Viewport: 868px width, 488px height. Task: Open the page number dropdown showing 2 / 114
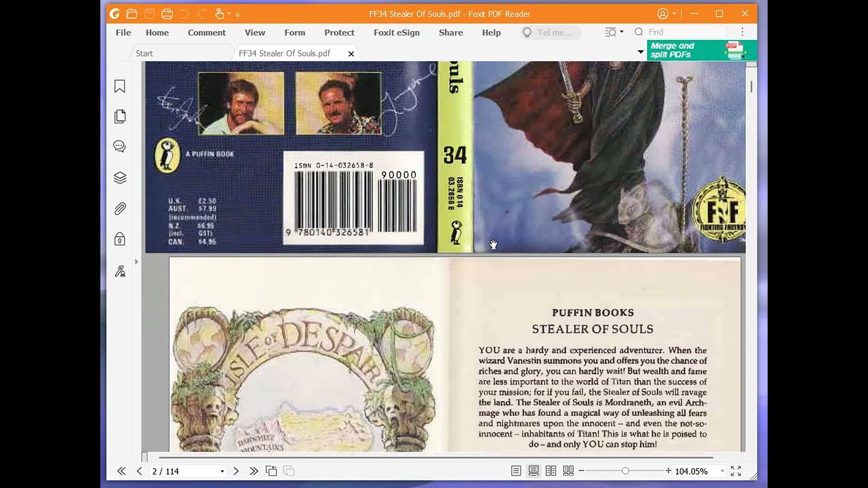tap(222, 471)
